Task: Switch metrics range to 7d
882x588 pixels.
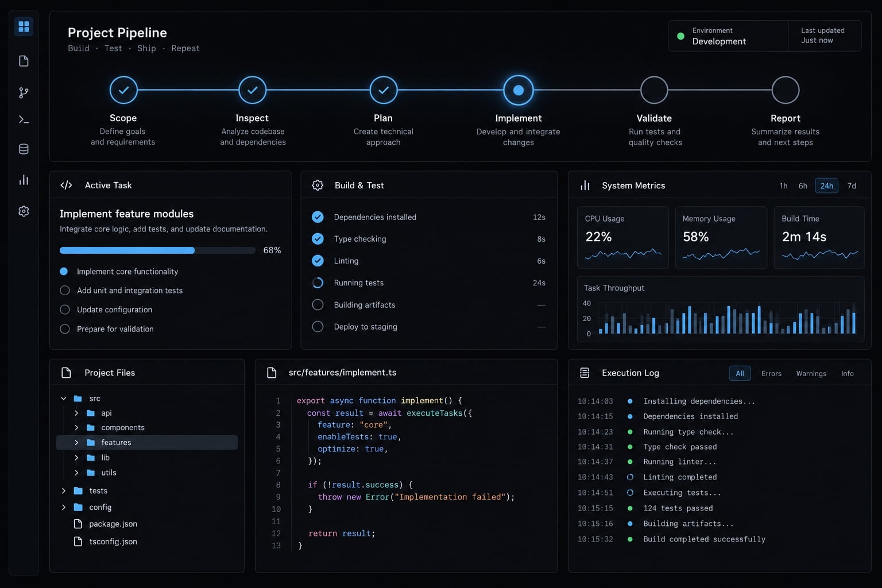Action: [852, 185]
